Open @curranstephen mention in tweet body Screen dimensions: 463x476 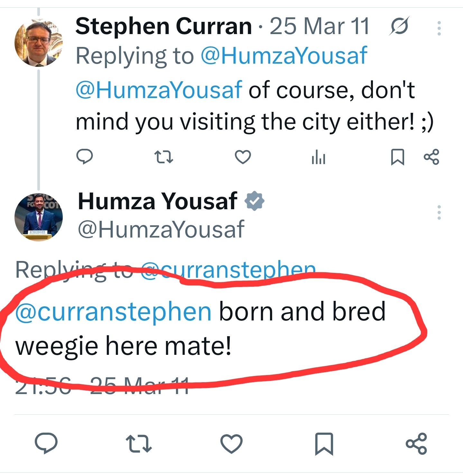coord(114,312)
